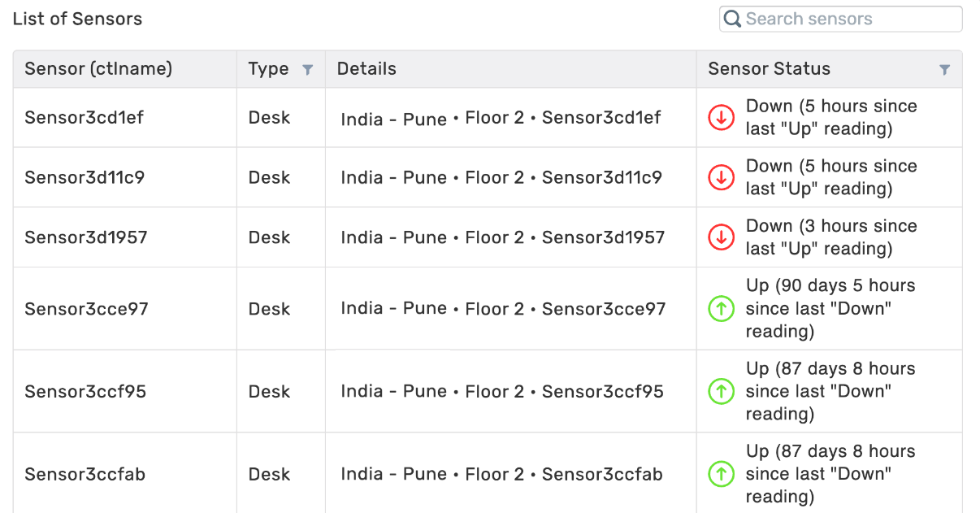The width and height of the screenshot is (980, 513).
Task: Select the Sensor3d11c9 name cell
Action: [85, 177]
